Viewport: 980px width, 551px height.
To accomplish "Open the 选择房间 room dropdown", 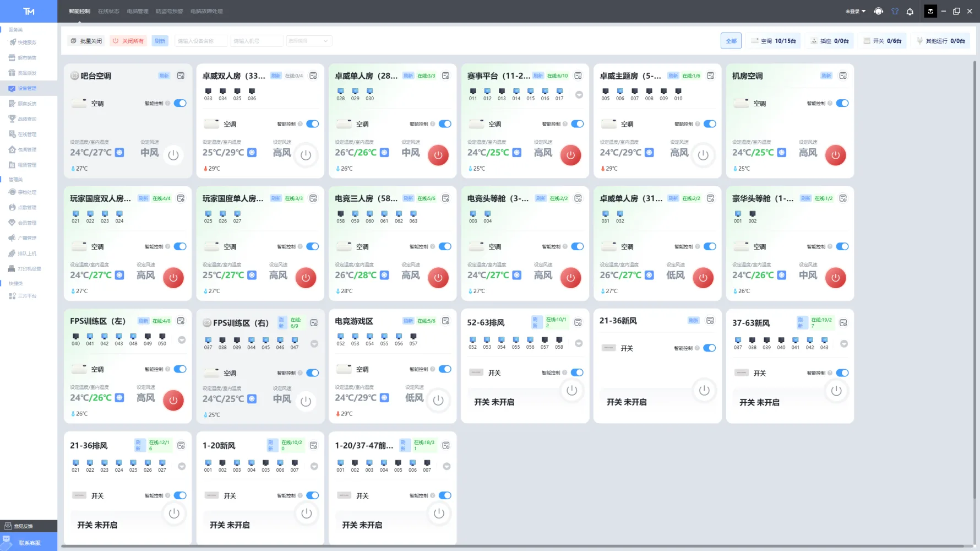I will pyautogui.click(x=309, y=41).
